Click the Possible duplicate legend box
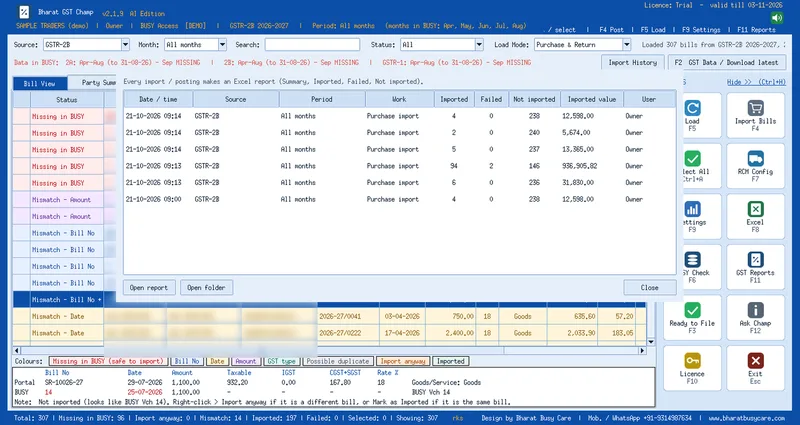The width and height of the screenshot is (800, 425). (x=338, y=361)
